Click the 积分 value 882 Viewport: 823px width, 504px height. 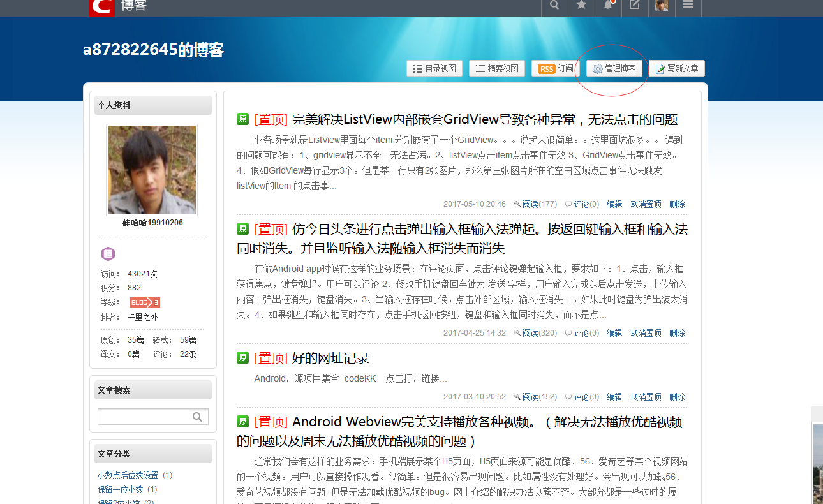pos(134,288)
